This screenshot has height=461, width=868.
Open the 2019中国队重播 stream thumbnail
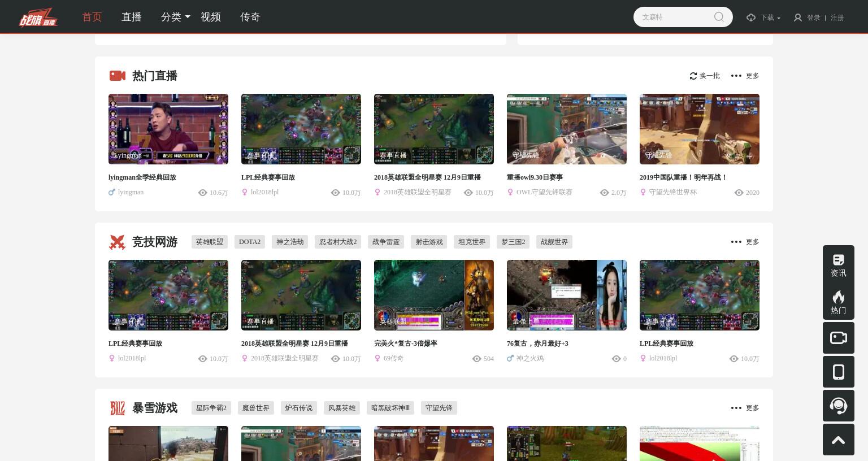click(700, 129)
